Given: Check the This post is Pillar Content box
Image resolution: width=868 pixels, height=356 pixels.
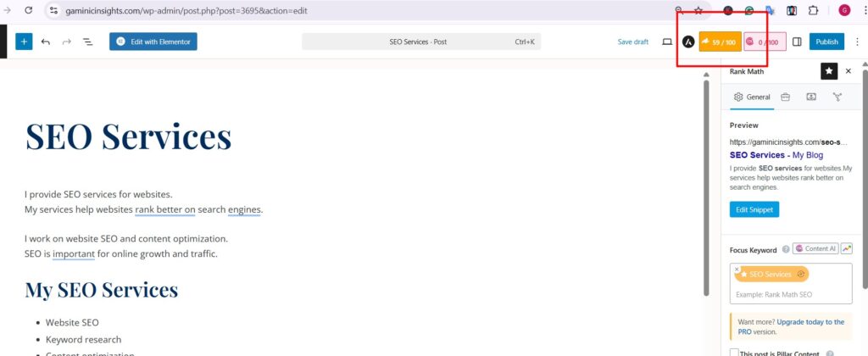Looking at the screenshot, I should 734,352.
